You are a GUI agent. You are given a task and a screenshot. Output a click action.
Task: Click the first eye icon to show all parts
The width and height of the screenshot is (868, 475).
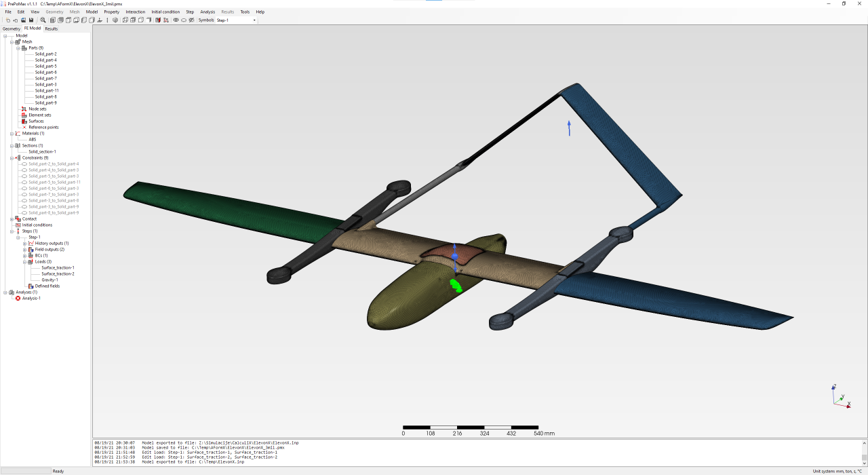pos(176,20)
